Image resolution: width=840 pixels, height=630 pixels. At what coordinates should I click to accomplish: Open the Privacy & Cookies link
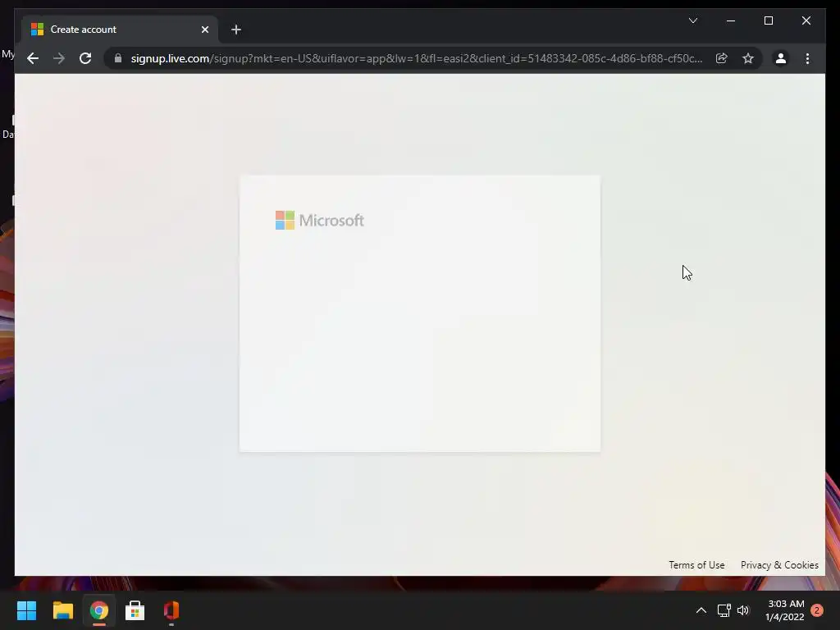(x=779, y=565)
